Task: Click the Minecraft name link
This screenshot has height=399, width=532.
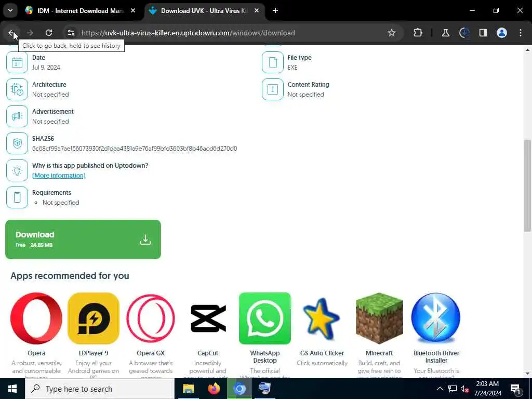Action: tap(379, 353)
